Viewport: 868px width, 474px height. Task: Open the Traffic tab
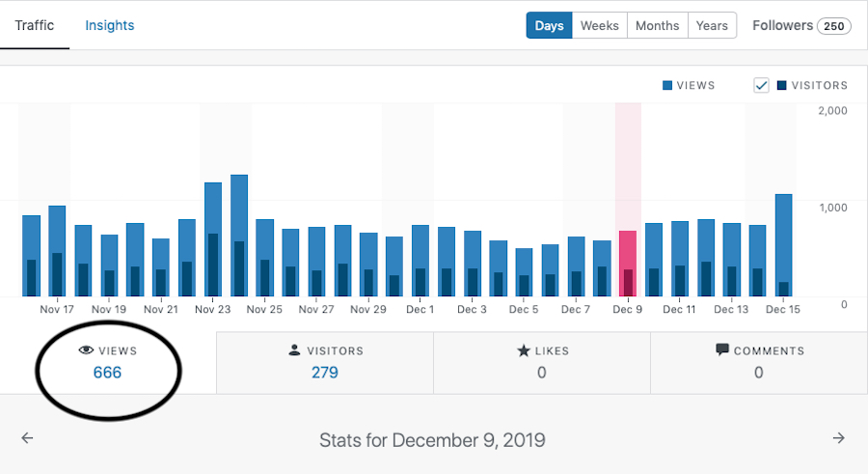click(x=35, y=25)
